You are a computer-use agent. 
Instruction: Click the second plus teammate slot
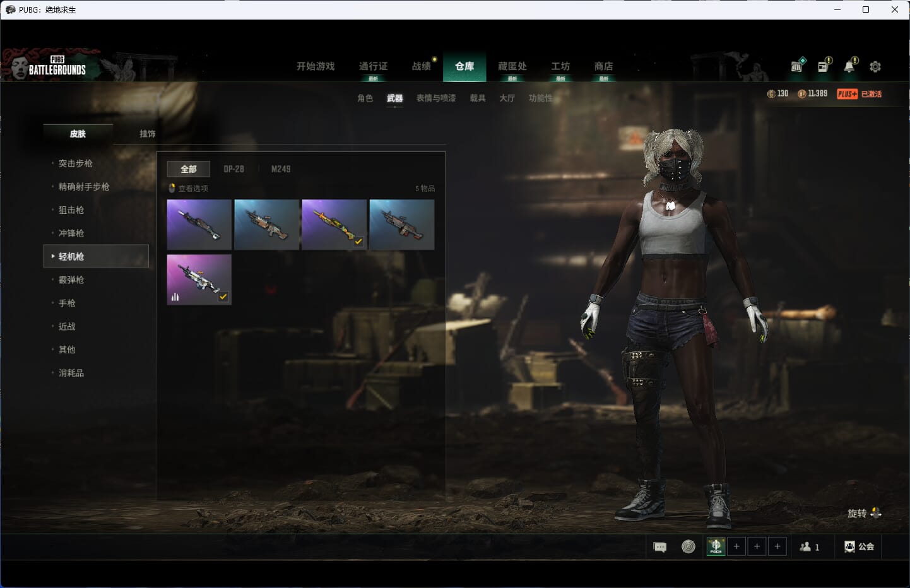pos(757,546)
